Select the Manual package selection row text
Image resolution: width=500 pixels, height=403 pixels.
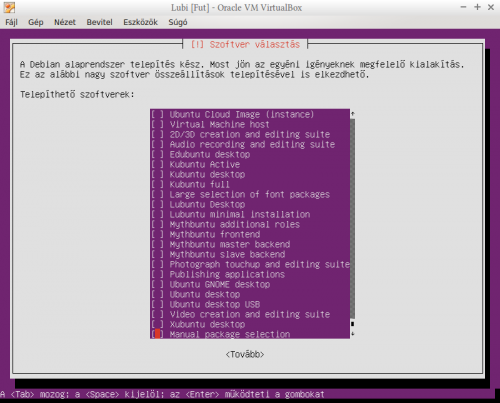(x=230, y=334)
